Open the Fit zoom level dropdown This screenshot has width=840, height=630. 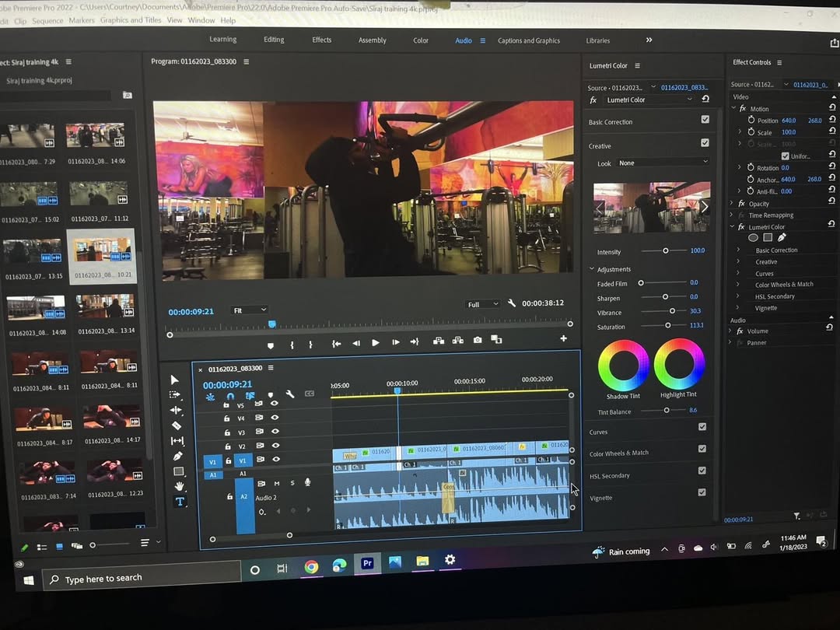[250, 310]
